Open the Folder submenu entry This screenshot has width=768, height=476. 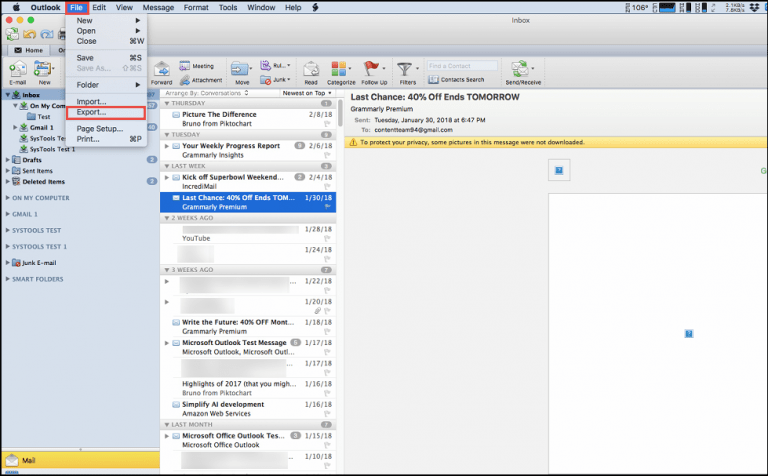tap(106, 85)
